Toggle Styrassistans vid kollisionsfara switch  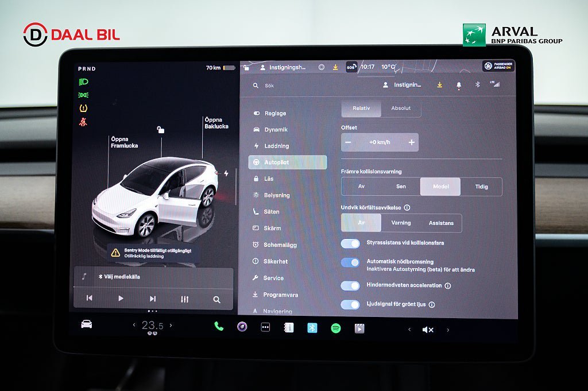(350, 243)
